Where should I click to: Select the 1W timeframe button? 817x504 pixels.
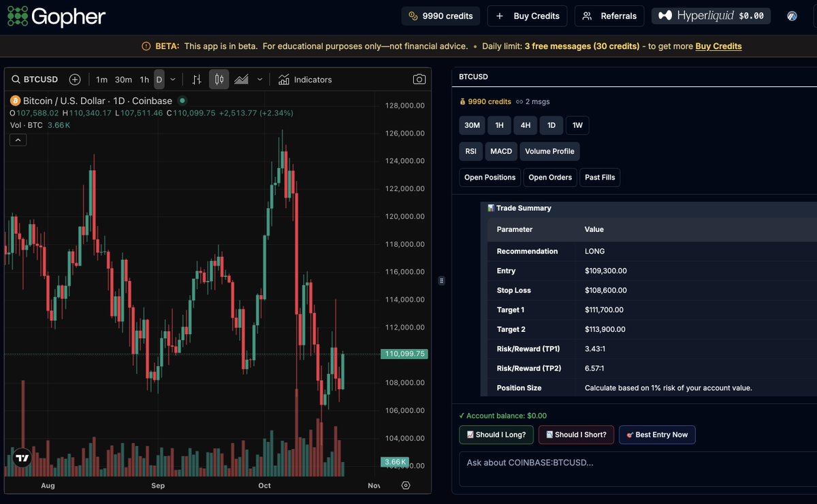pyautogui.click(x=577, y=125)
